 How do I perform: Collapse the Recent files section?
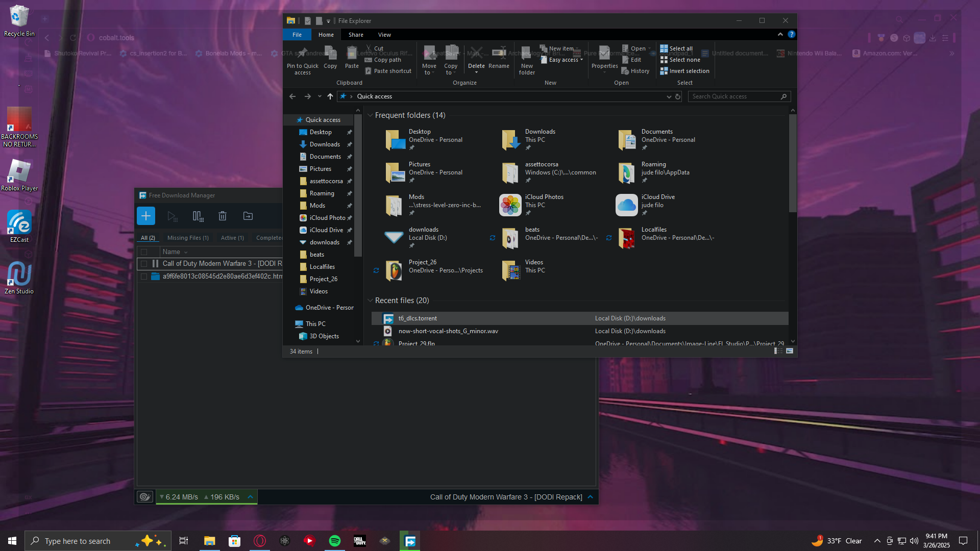(x=370, y=300)
